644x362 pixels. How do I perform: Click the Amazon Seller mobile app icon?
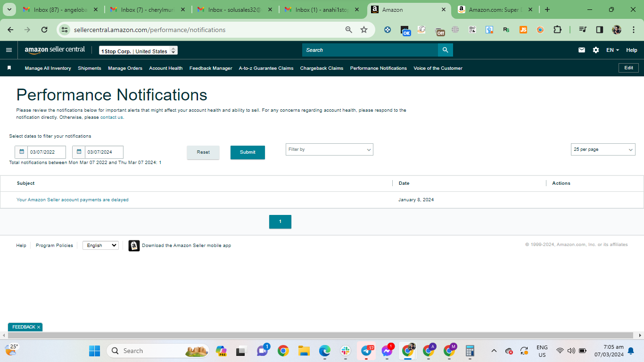coord(134,246)
